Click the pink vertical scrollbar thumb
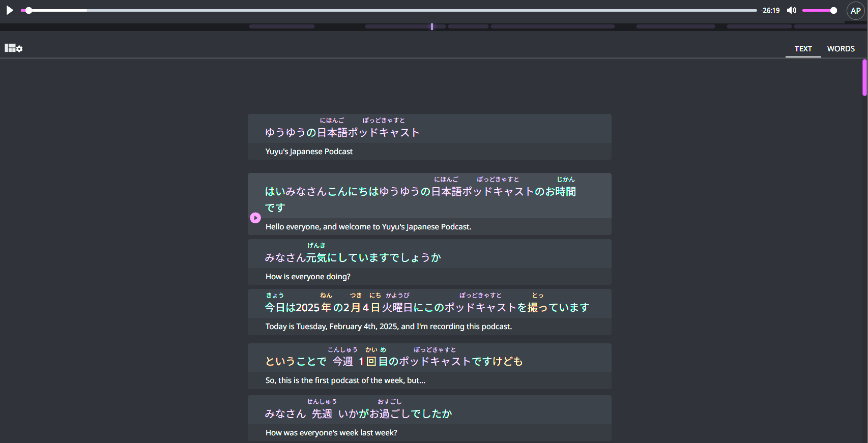This screenshot has height=443, width=868. coord(864,77)
